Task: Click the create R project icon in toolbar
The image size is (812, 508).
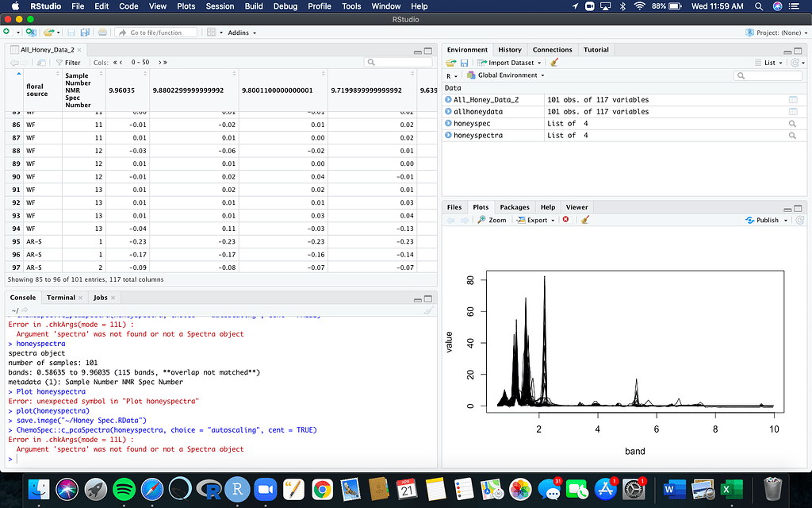Action: click(x=31, y=32)
